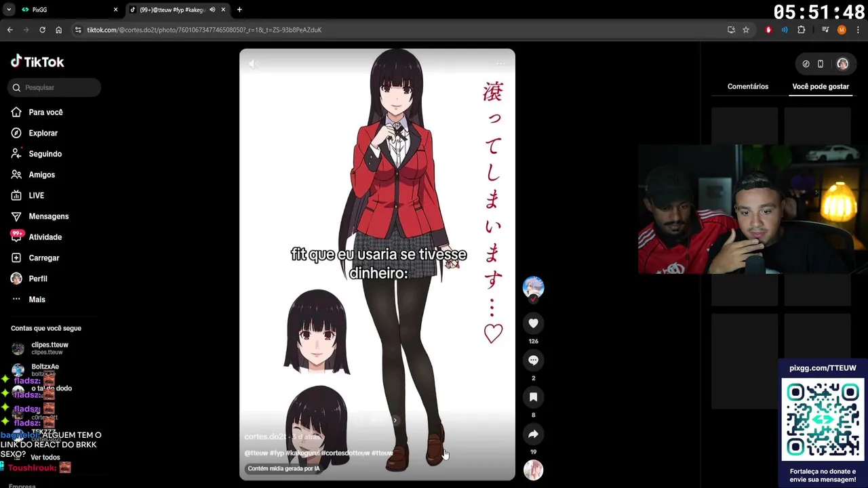The image size is (868, 488).
Task: Open the TikTok profile avatar menu
Action: coord(842,64)
